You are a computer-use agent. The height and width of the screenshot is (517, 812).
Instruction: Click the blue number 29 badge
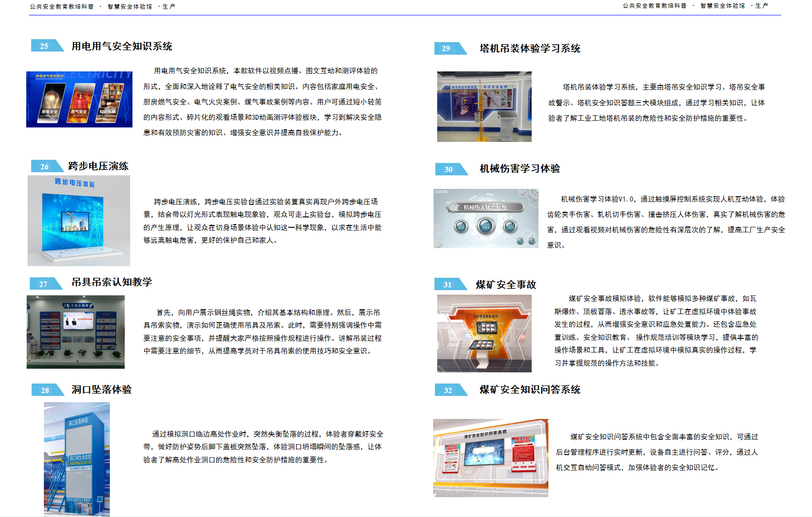coord(449,48)
